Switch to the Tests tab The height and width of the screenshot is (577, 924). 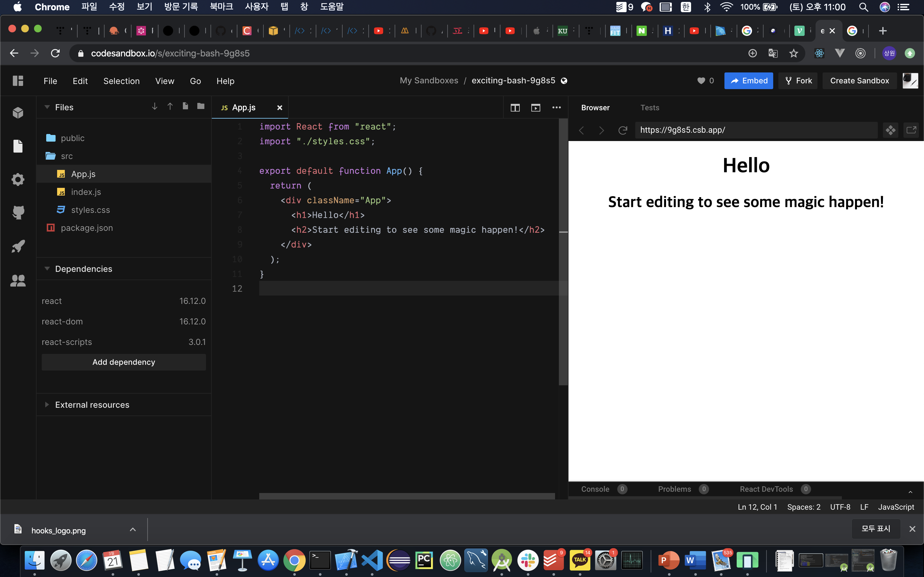pyautogui.click(x=649, y=108)
